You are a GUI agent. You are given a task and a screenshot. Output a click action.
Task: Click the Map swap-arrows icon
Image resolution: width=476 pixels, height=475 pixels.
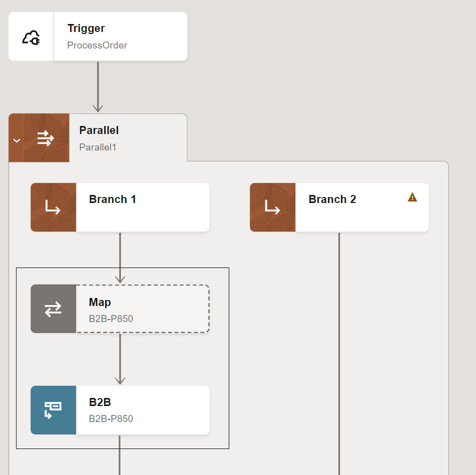(53, 309)
